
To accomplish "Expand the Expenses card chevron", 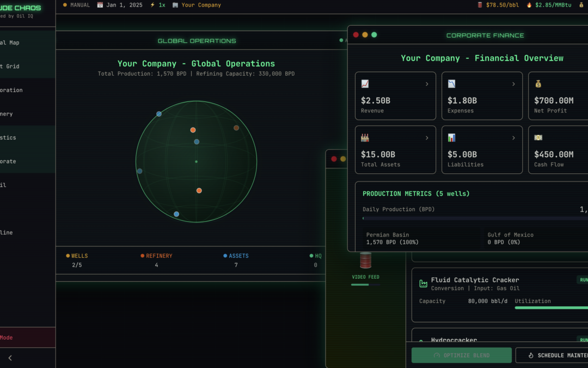I will coord(513,84).
